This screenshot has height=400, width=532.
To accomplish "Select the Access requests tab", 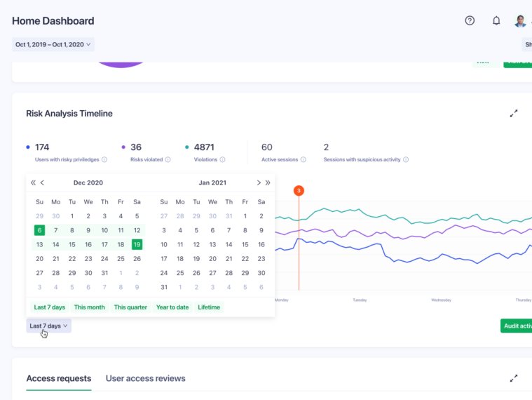I will tap(59, 378).
